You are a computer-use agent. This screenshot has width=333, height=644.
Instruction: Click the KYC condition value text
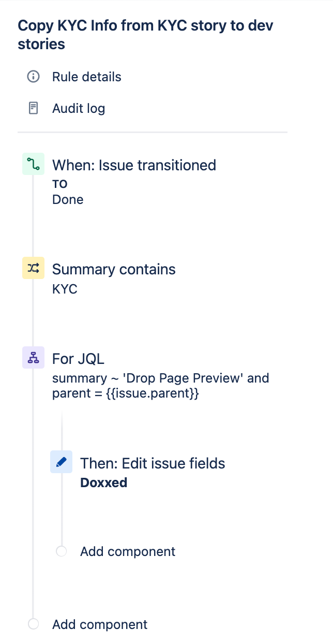click(x=65, y=289)
